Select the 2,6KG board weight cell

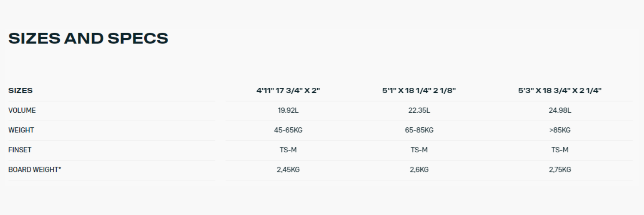click(419, 170)
